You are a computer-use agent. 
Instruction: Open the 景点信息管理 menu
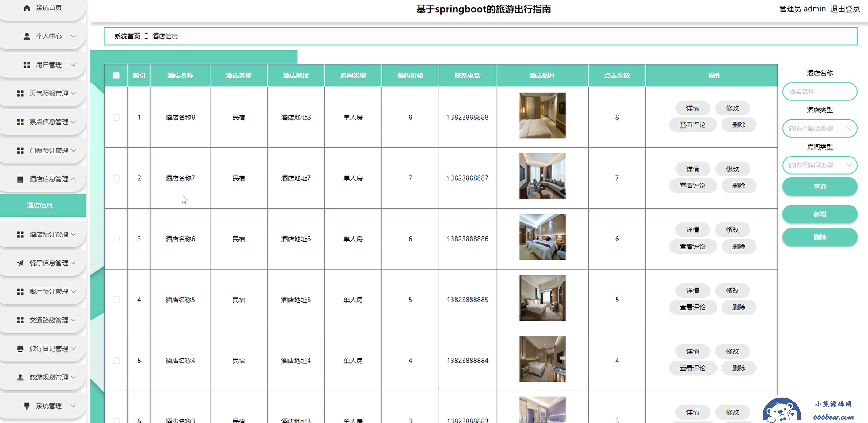pos(43,122)
